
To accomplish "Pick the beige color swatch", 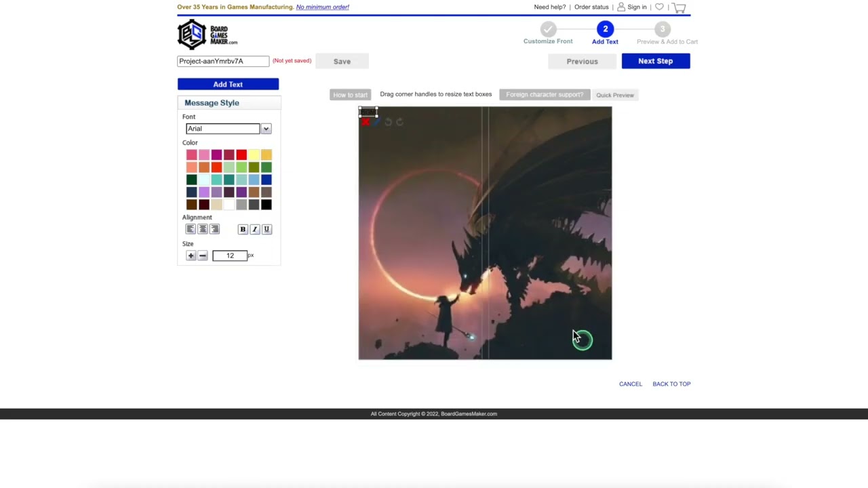I will tap(216, 205).
